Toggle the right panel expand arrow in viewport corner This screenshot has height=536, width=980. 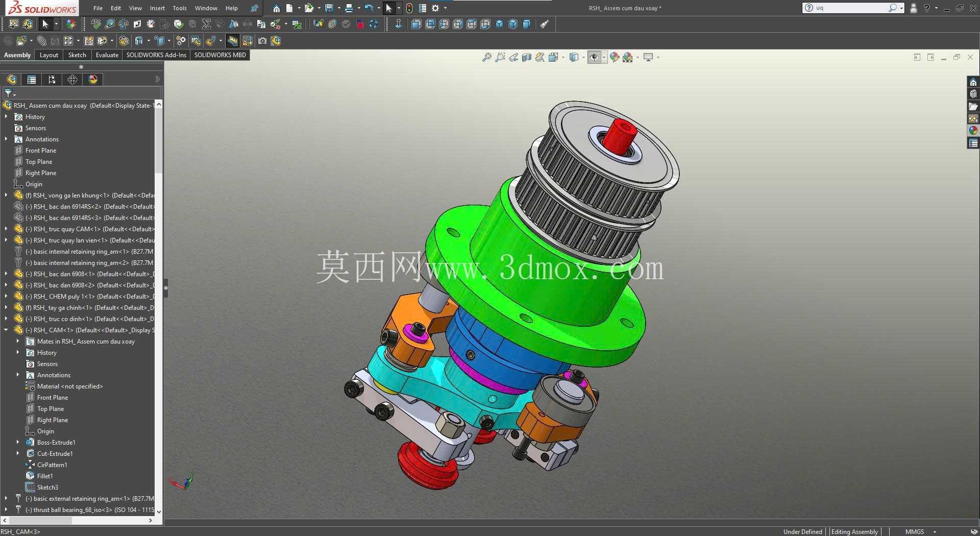(x=930, y=57)
